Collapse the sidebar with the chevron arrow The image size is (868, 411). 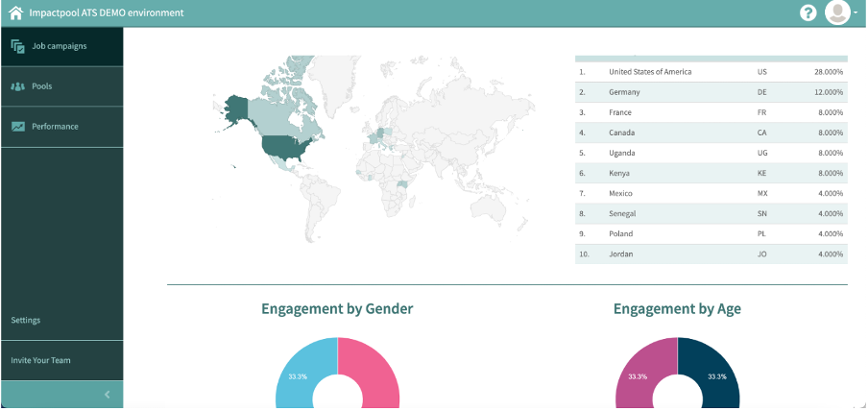[x=108, y=395]
